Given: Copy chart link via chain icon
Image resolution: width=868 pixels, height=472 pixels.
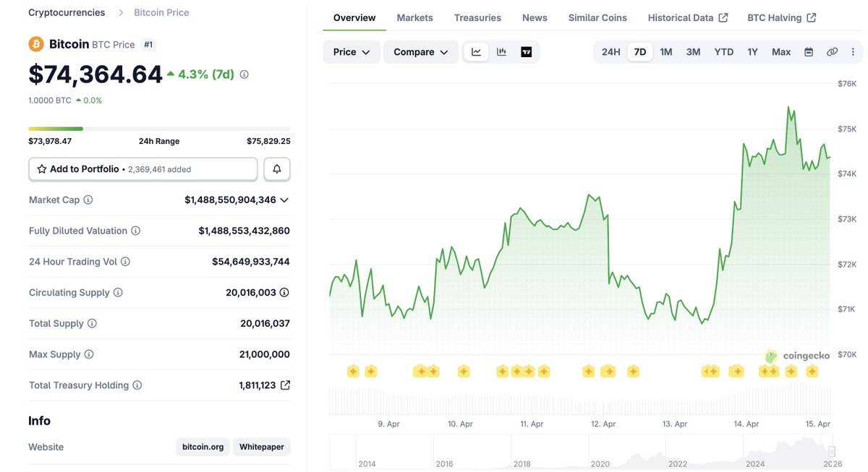Looking at the screenshot, I should [x=832, y=52].
